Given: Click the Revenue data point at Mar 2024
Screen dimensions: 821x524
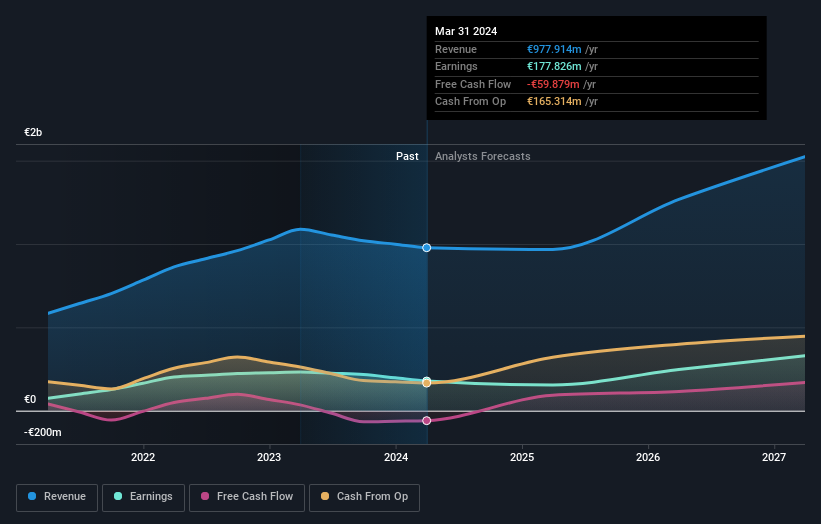Looking at the screenshot, I should click(427, 248).
